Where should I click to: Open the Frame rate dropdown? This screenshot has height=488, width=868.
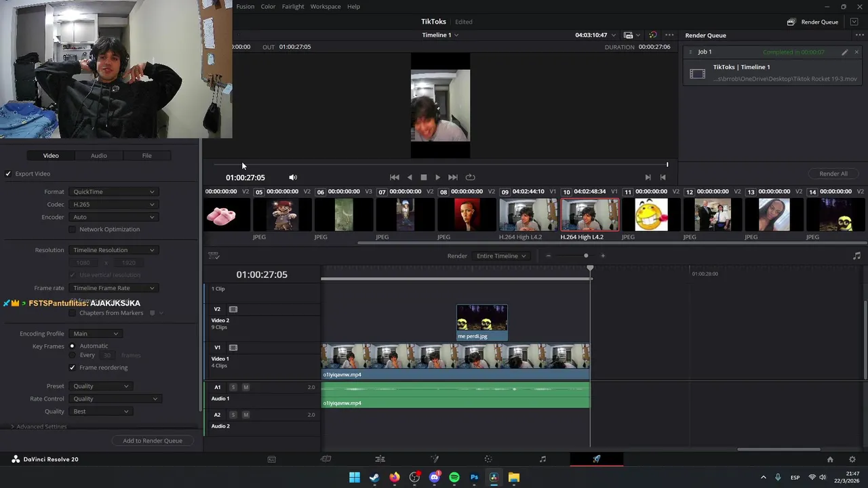[x=113, y=288]
